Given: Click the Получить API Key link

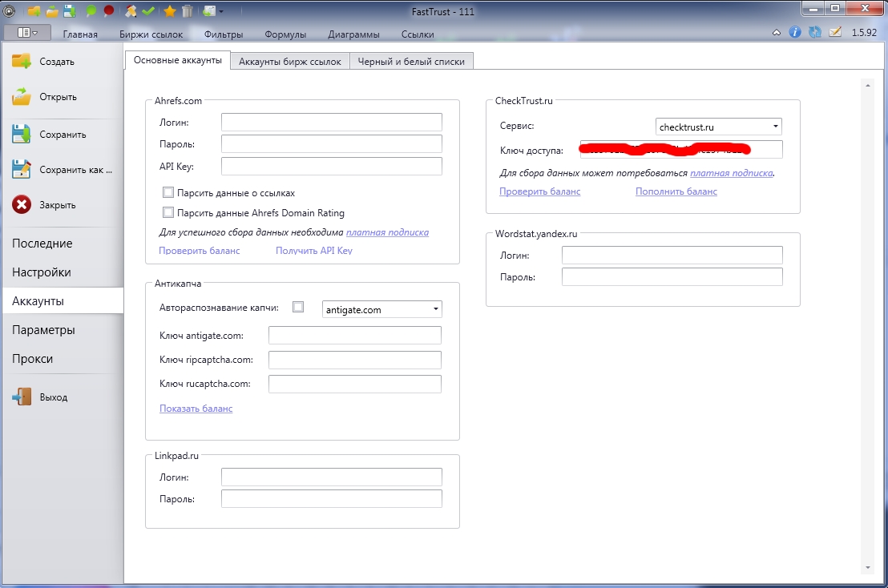Looking at the screenshot, I should pyautogui.click(x=313, y=250).
